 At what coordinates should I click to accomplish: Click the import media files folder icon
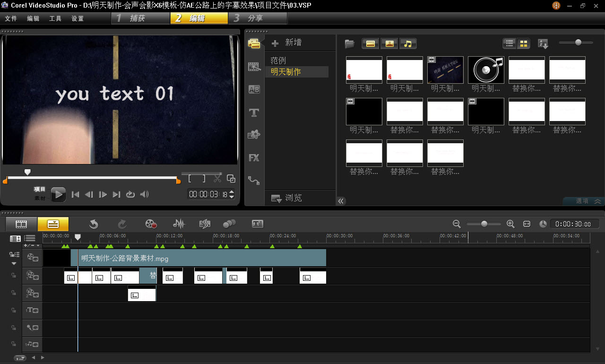click(350, 44)
